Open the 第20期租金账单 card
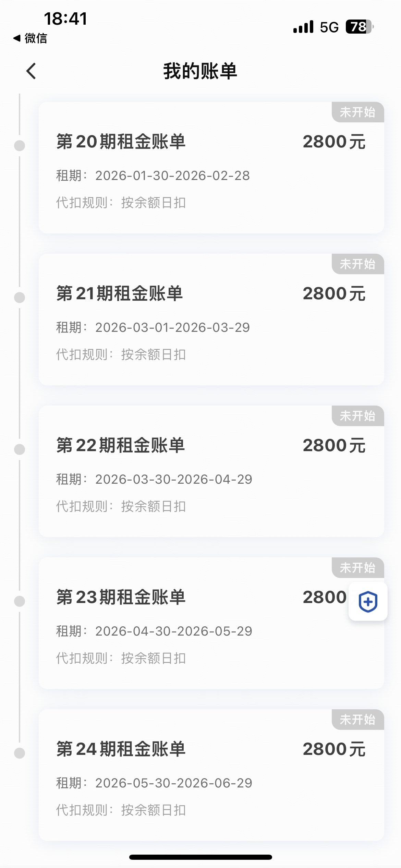The width and height of the screenshot is (401, 868). [x=211, y=168]
